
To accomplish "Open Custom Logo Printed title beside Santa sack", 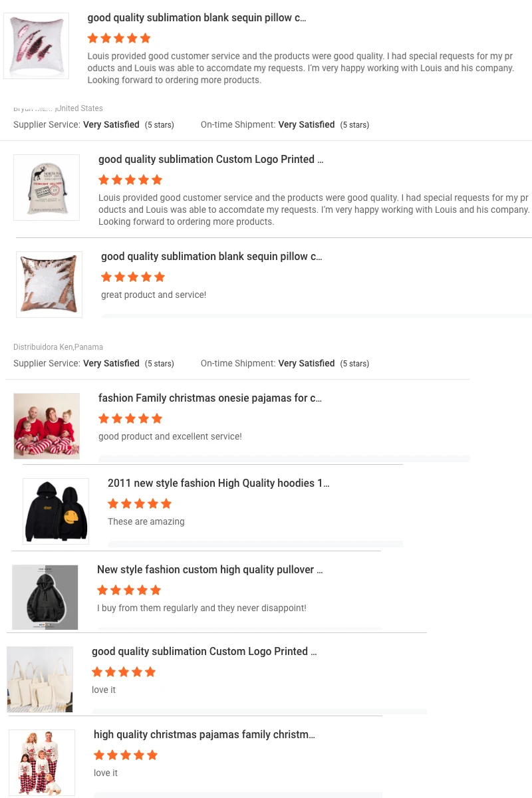I will (211, 160).
